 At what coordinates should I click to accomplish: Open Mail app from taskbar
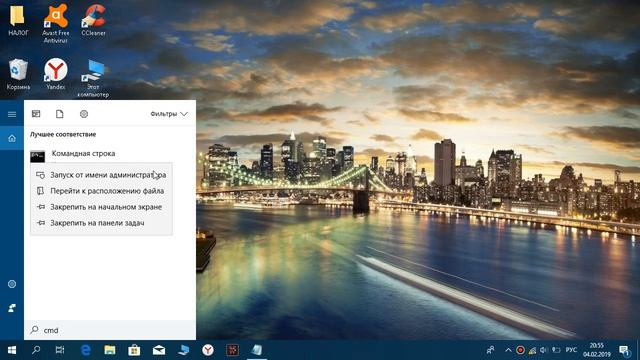click(159, 350)
